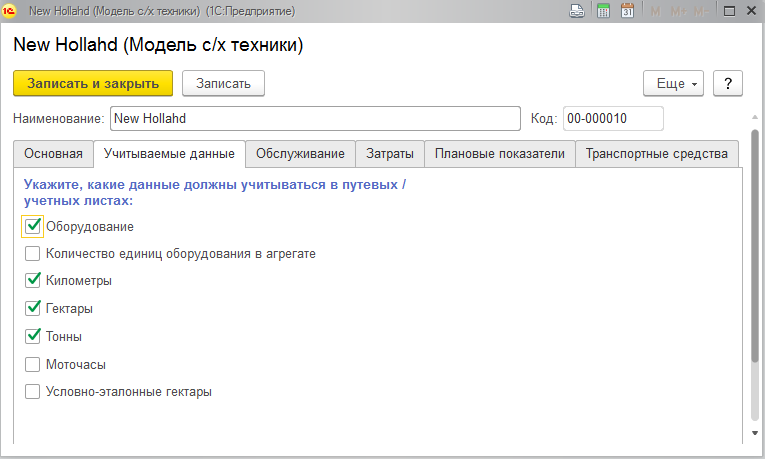Switch to the Основная tab
Viewport: 765px width, 459px height.
(x=53, y=154)
